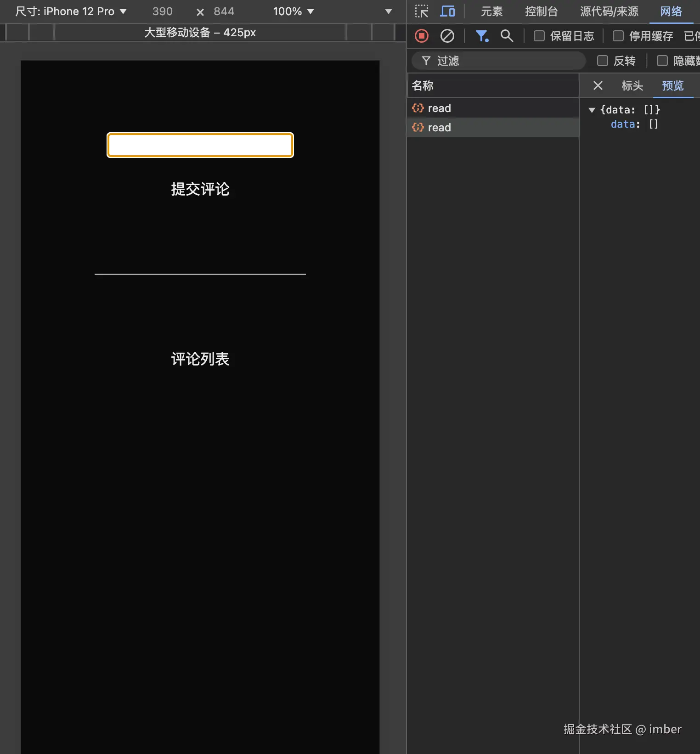This screenshot has width=700, height=754.
Task: Stop recording network log
Action: [422, 36]
